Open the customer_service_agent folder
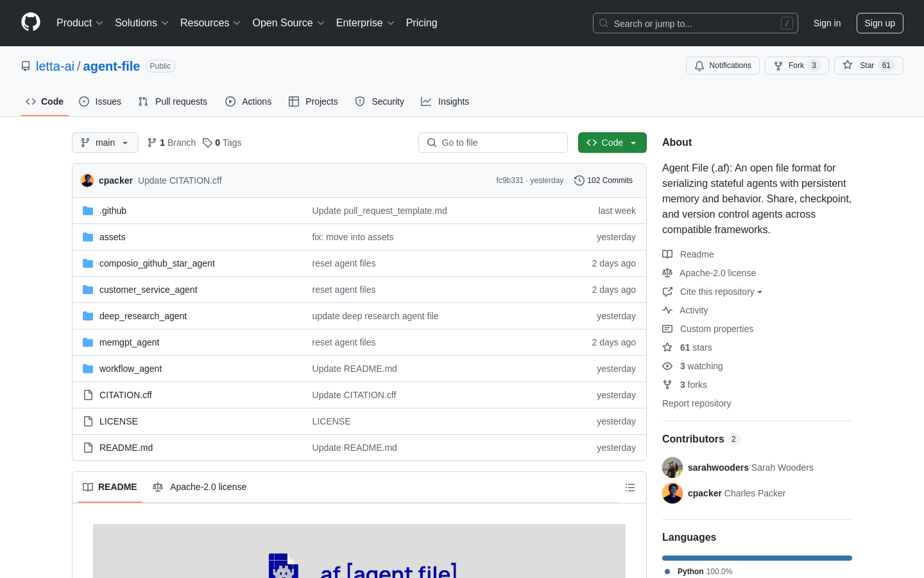 [148, 290]
